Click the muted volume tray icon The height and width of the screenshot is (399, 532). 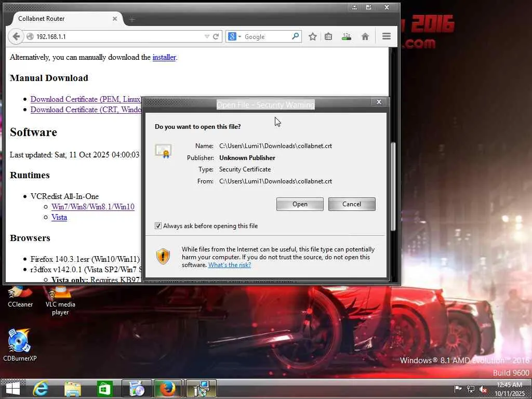[x=483, y=389]
